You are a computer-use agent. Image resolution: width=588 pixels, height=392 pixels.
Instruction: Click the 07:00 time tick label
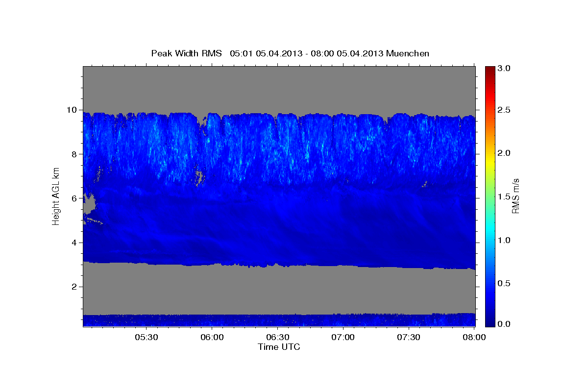[x=343, y=338]
